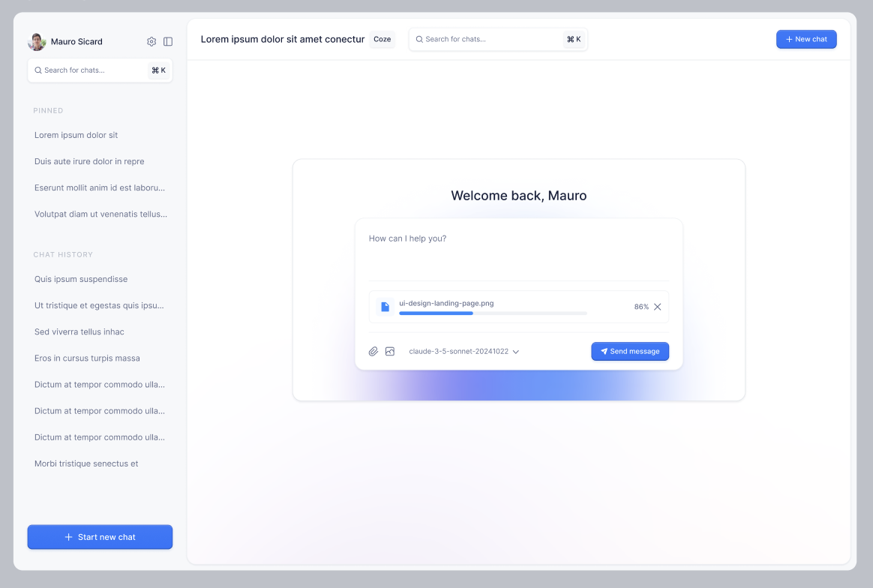Click Mauro Sicard's profile avatar
This screenshot has width=873, height=588.
click(x=37, y=42)
